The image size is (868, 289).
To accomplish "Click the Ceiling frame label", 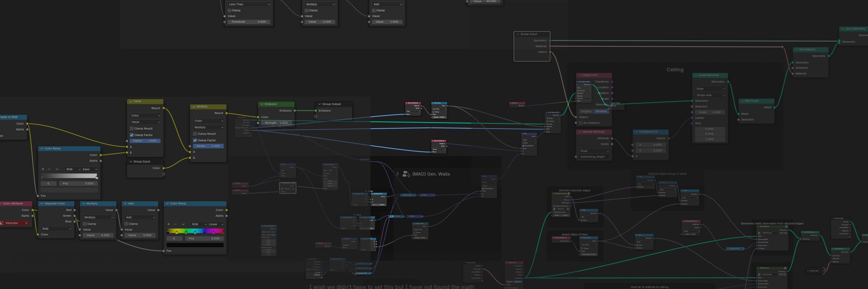I will (675, 70).
